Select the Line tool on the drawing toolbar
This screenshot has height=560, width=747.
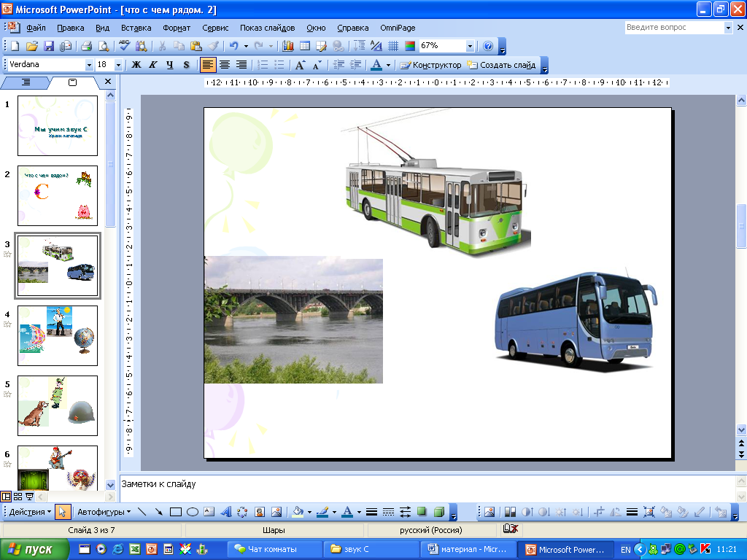click(x=142, y=512)
